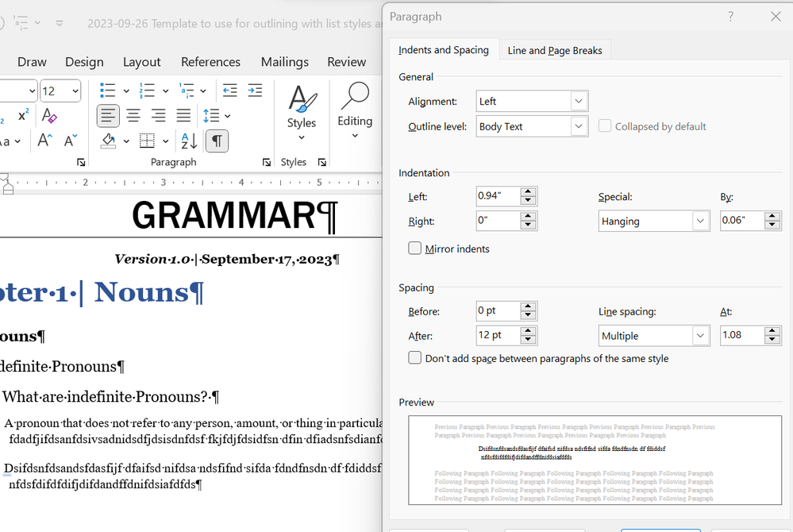Check Don't add space between paragraphs
Screen dimensions: 793x532
(x=414, y=358)
